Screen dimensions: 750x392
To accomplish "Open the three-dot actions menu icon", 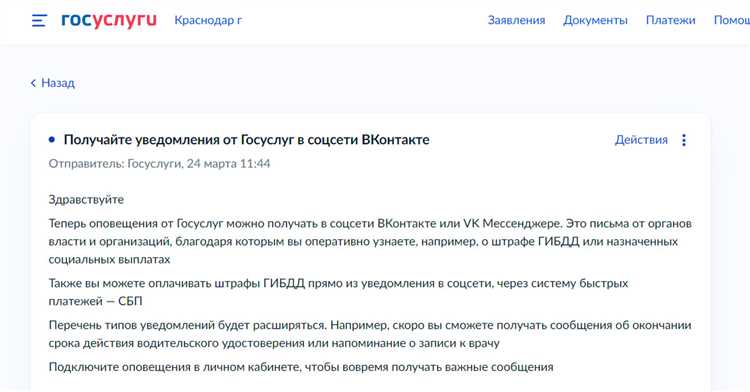I will 684,140.
